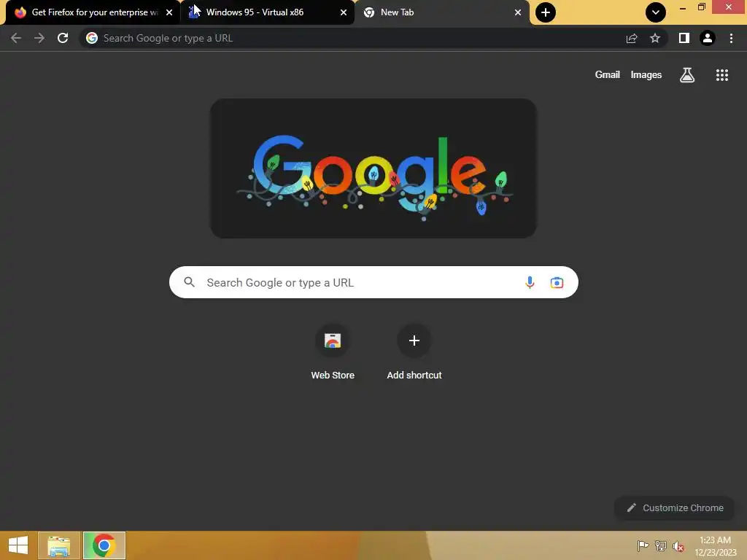The height and width of the screenshot is (560, 747).
Task: Open the taskbar clock showing 1:23 AM
Action: click(716, 546)
